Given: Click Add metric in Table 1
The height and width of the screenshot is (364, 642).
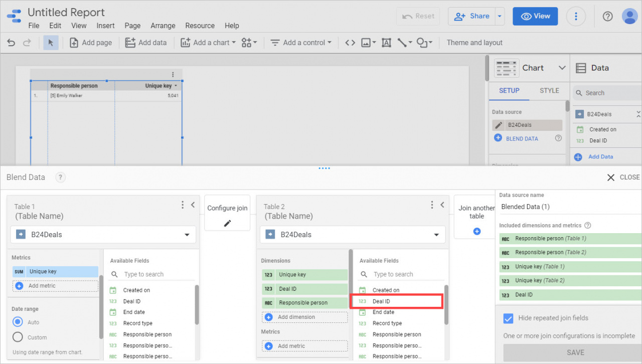Looking at the screenshot, I should tap(55, 286).
